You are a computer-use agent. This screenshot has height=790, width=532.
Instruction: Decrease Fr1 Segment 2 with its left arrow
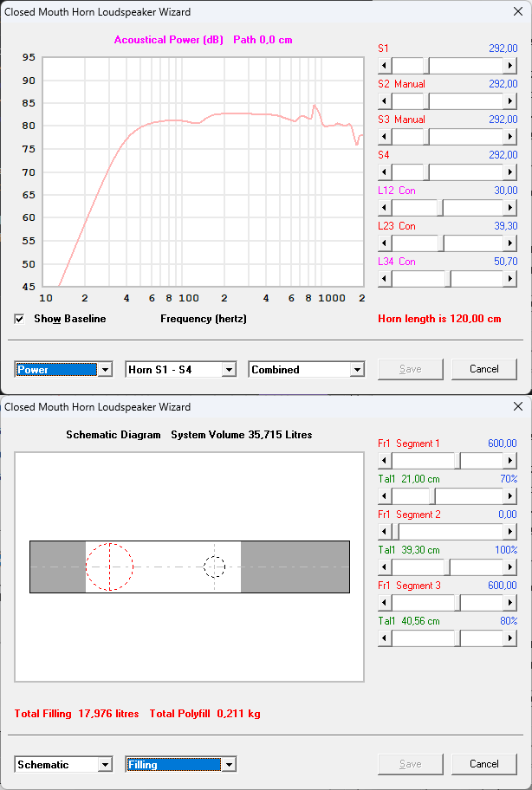[385, 532]
